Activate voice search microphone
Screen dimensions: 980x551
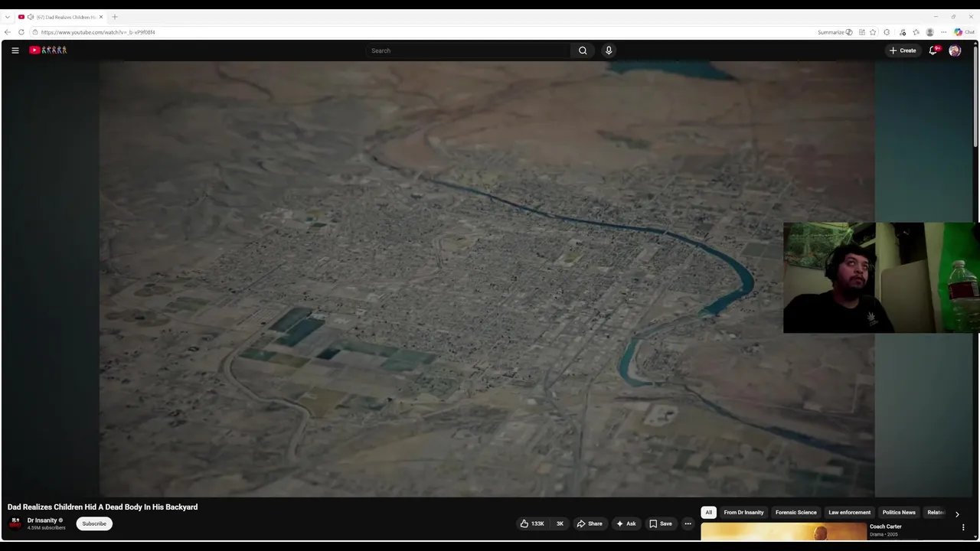(609, 51)
